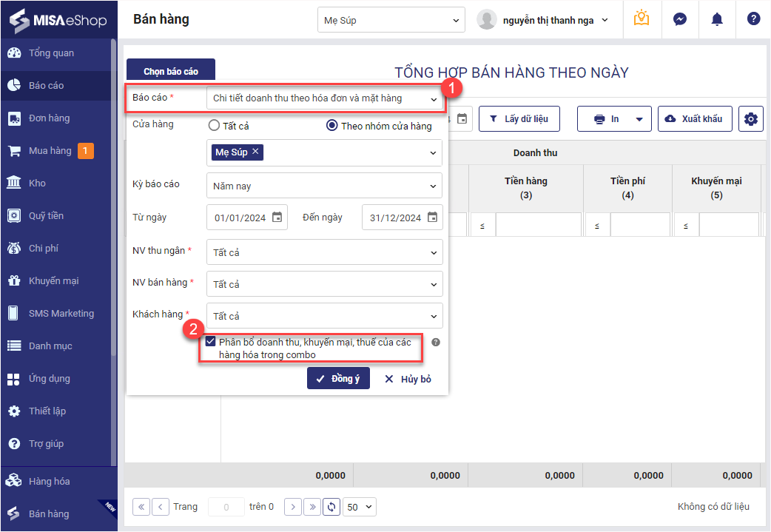
Task: Click the MISA eShop logo
Action: coord(58,20)
